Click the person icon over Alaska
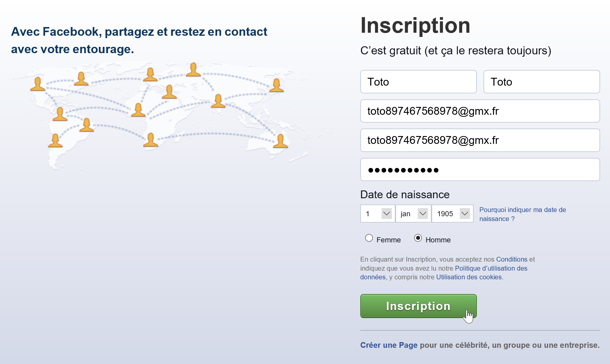Viewport: 610px width, 364px height. pyautogui.click(x=38, y=84)
